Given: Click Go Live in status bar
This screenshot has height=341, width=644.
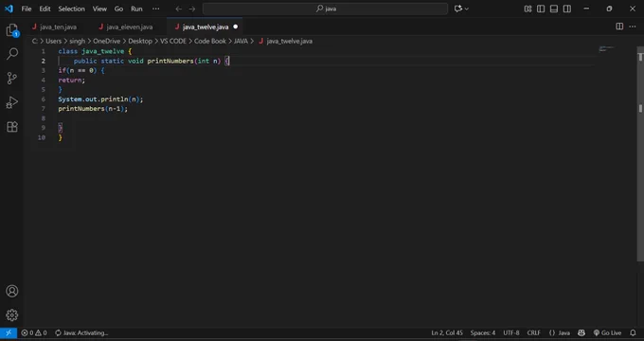Looking at the screenshot, I should pyautogui.click(x=607, y=332).
